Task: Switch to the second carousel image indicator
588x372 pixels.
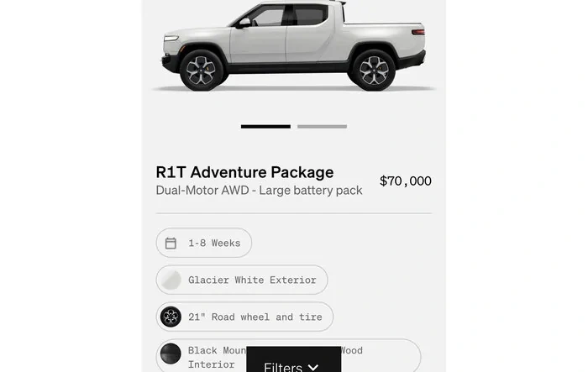Action: pos(322,126)
